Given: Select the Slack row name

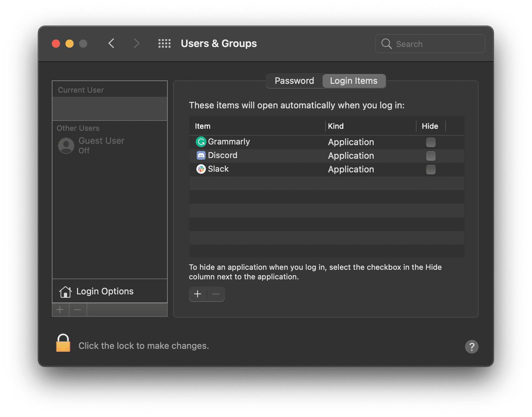Looking at the screenshot, I should coord(218,169).
